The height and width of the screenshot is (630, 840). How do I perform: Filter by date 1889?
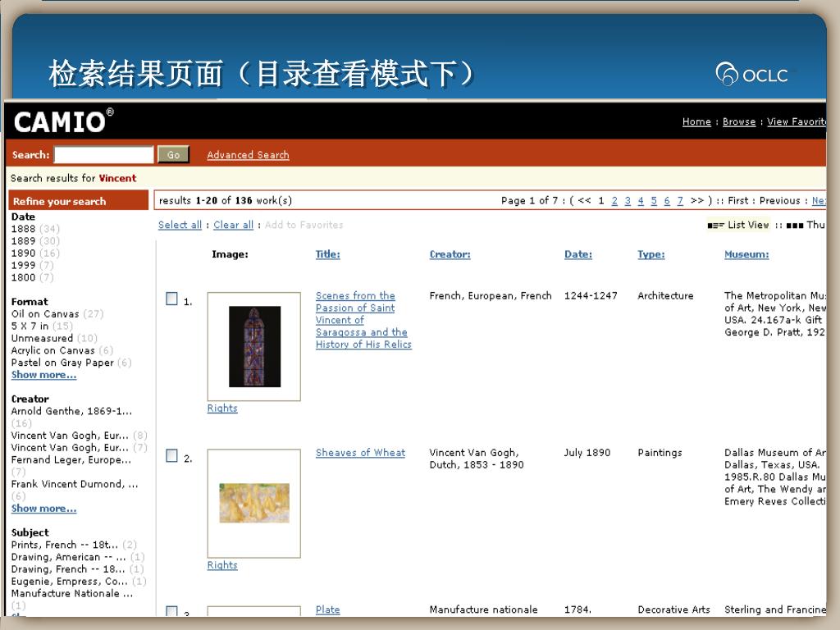click(x=35, y=242)
